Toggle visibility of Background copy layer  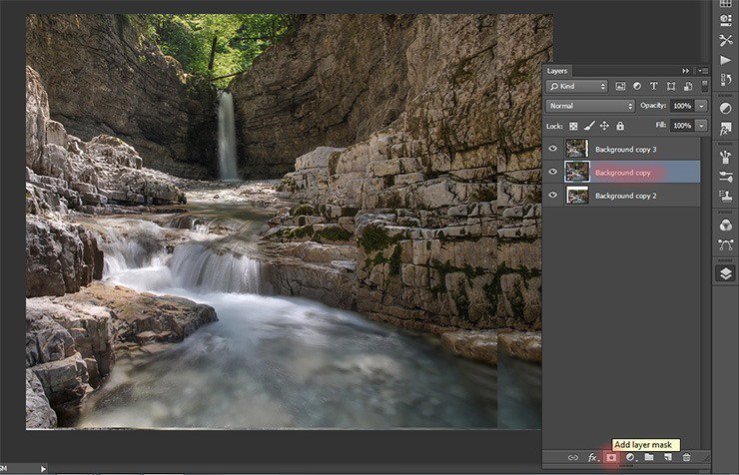click(553, 172)
